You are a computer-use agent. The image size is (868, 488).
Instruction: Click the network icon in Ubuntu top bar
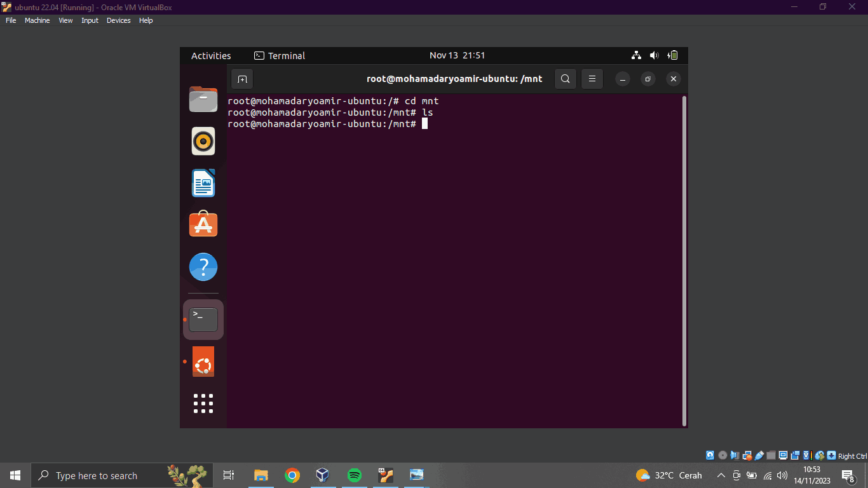[636, 56]
